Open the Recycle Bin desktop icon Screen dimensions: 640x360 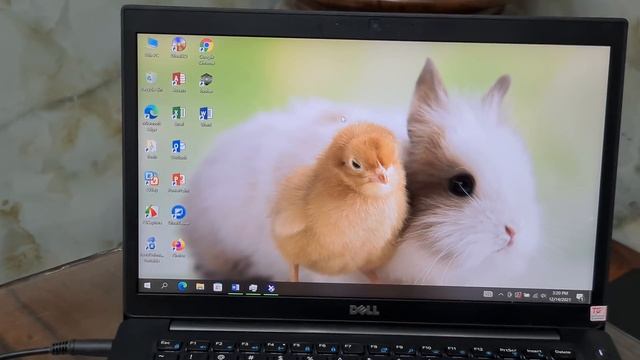click(152, 82)
